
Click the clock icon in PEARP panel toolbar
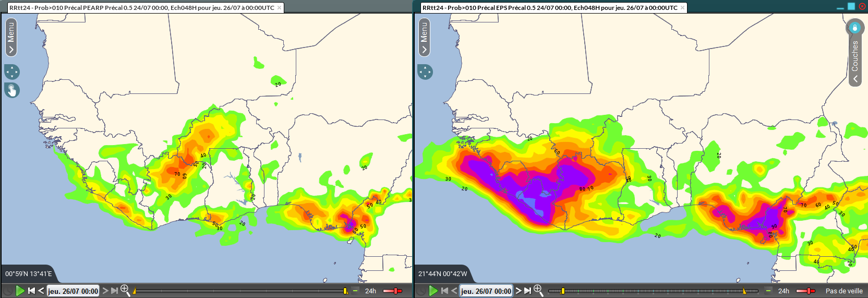7,291
